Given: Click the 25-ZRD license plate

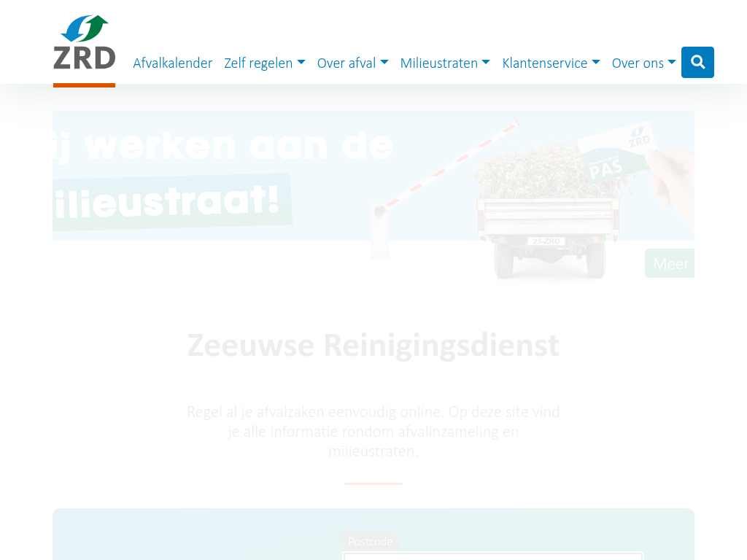Looking at the screenshot, I should click(546, 241).
